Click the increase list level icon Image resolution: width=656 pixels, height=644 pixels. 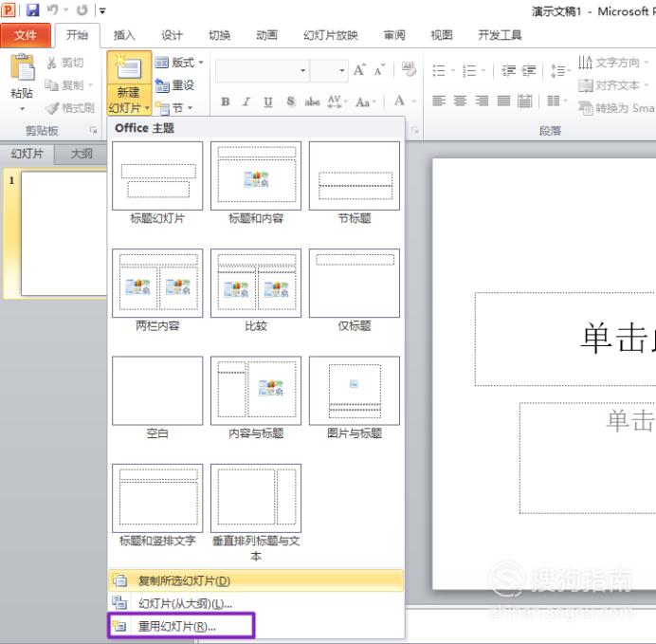[x=529, y=70]
